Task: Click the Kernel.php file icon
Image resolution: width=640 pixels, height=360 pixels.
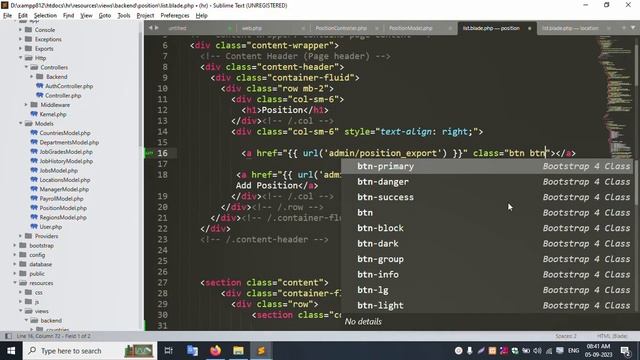Action: [x=34, y=114]
